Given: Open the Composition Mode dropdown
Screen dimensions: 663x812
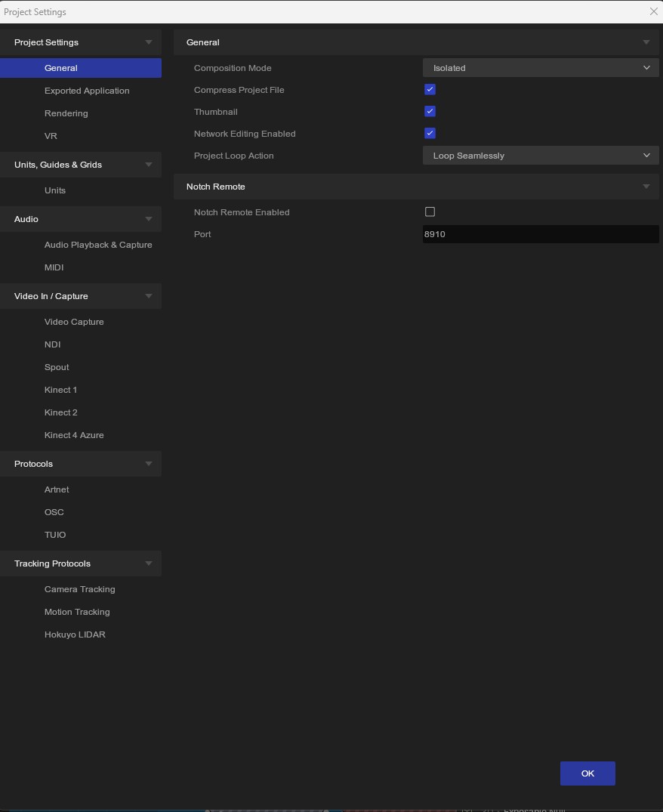Looking at the screenshot, I should point(540,68).
